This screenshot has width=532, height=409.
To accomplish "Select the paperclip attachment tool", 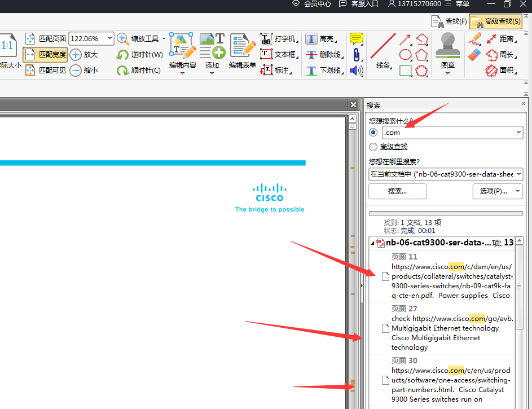I will (356, 55).
